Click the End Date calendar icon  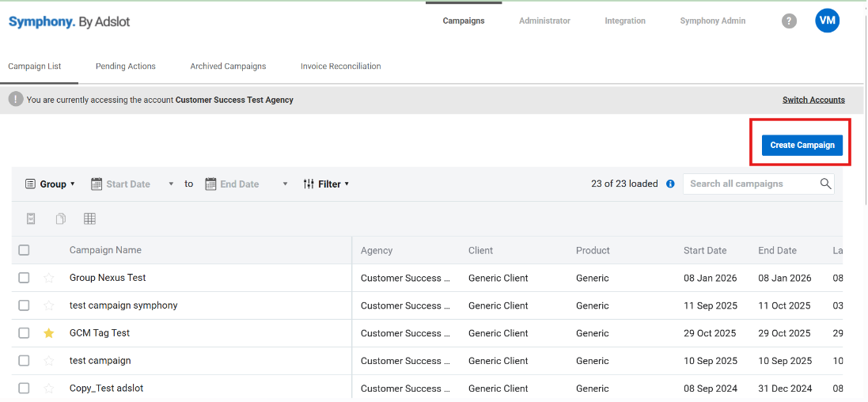pyautogui.click(x=210, y=184)
